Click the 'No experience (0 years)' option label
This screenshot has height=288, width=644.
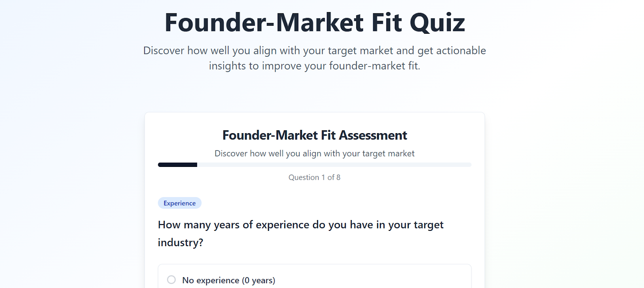pyautogui.click(x=228, y=280)
